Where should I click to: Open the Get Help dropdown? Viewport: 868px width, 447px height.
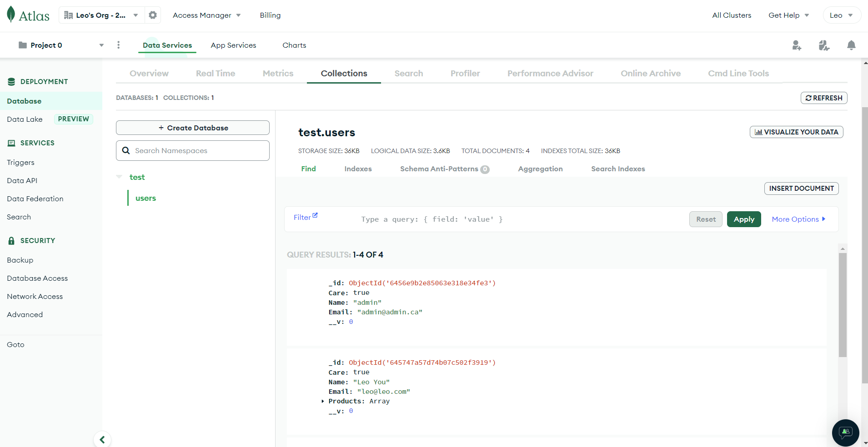tap(789, 15)
